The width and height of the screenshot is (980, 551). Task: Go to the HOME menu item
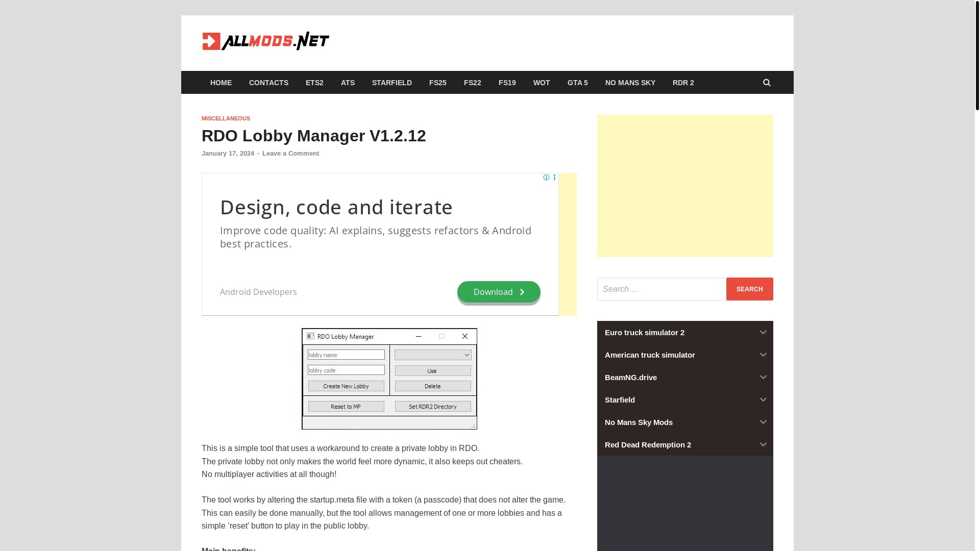221,83
